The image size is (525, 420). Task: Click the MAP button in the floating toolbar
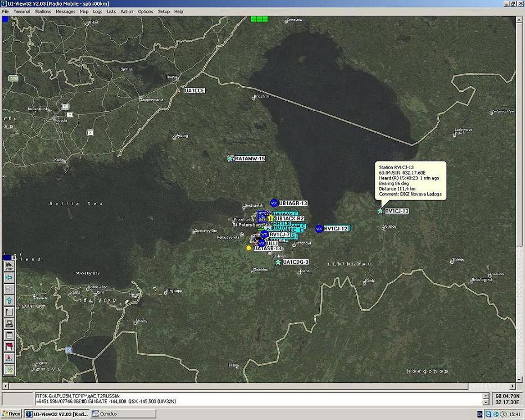[9, 266]
